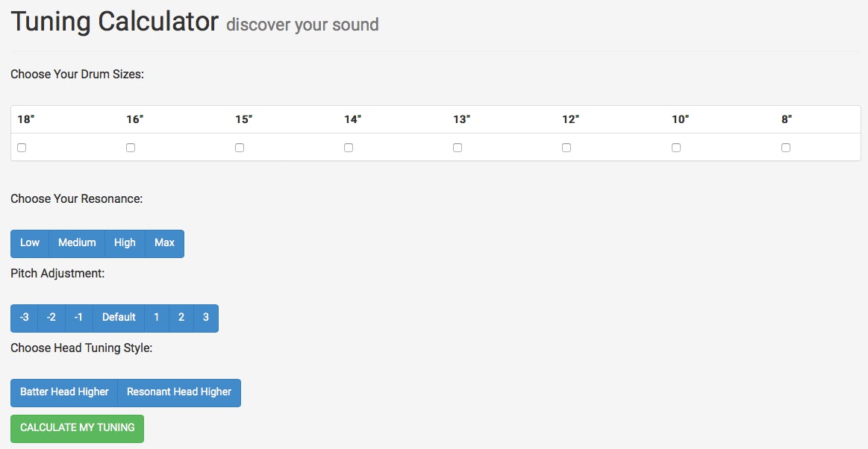Choose Resonant Head Higher tuning style

pyautogui.click(x=179, y=392)
